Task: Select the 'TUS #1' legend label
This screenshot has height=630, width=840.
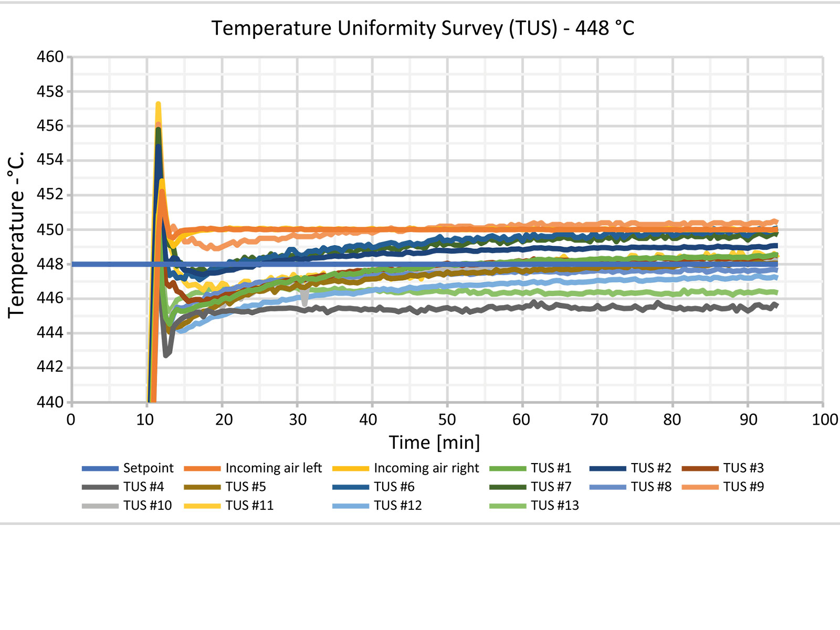Action: 551,468
